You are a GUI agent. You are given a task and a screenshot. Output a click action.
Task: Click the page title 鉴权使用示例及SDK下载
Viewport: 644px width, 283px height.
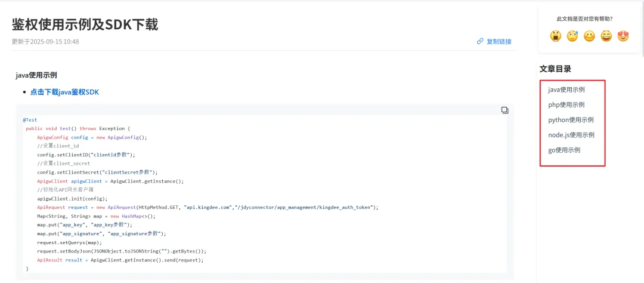point(85,24)
